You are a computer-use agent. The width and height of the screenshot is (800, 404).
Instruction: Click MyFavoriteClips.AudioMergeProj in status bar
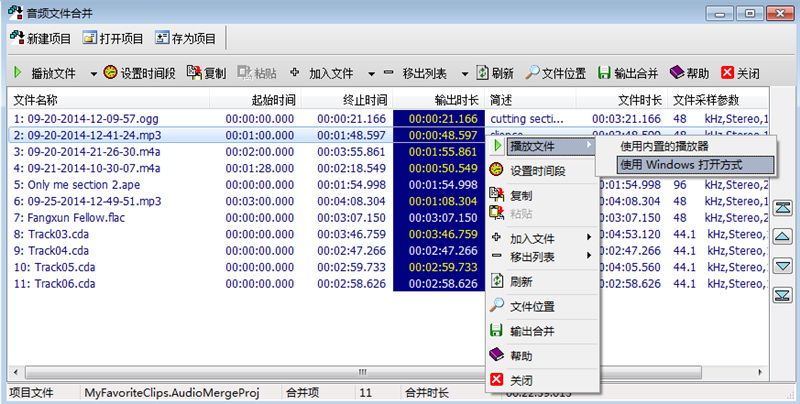tap(172, 393)
